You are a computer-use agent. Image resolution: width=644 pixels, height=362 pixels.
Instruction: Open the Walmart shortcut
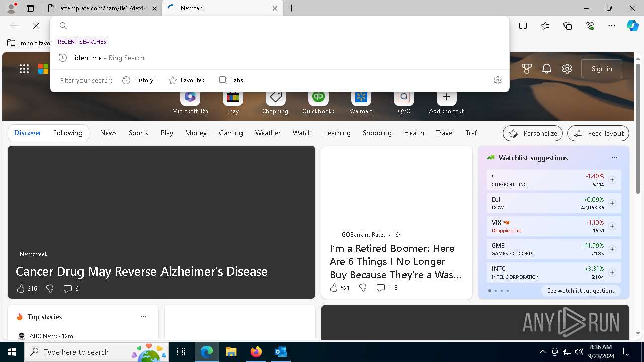click(361, 102)
